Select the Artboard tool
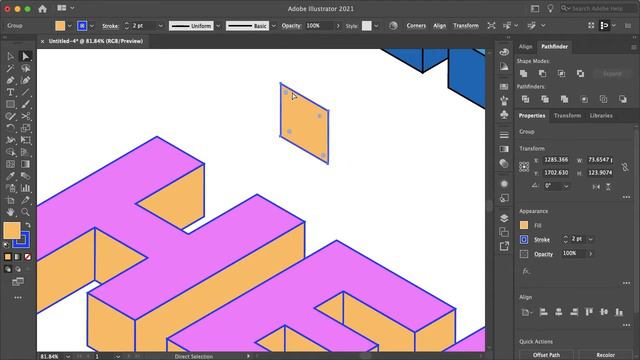This screenshot has width=640, height=360. 11,200
